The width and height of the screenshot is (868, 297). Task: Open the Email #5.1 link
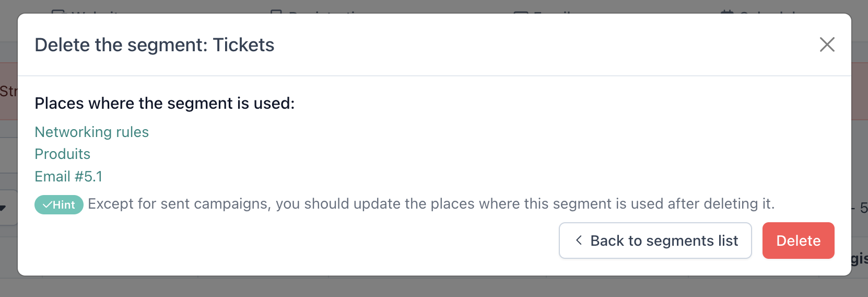tap(68, 176)
